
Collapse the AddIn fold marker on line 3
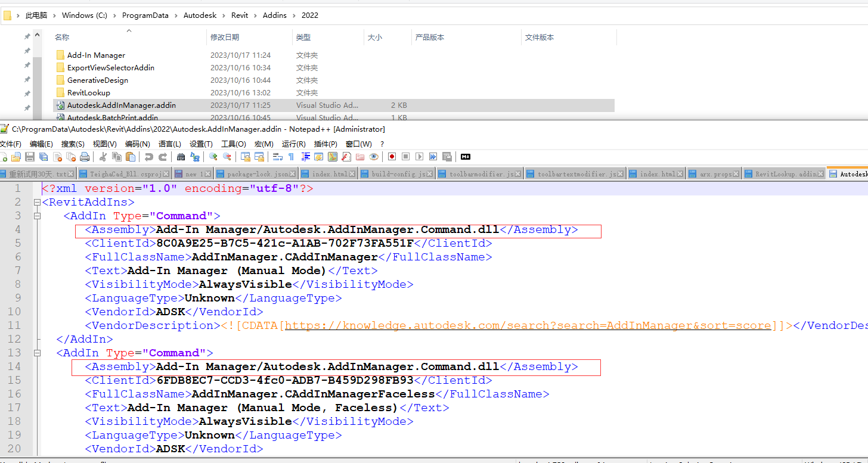[37, 216]
